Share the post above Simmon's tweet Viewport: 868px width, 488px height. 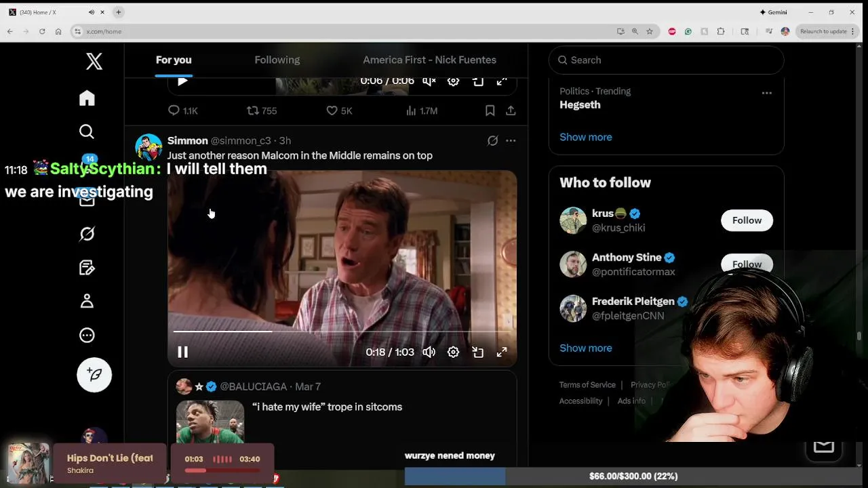pos(511,110)
